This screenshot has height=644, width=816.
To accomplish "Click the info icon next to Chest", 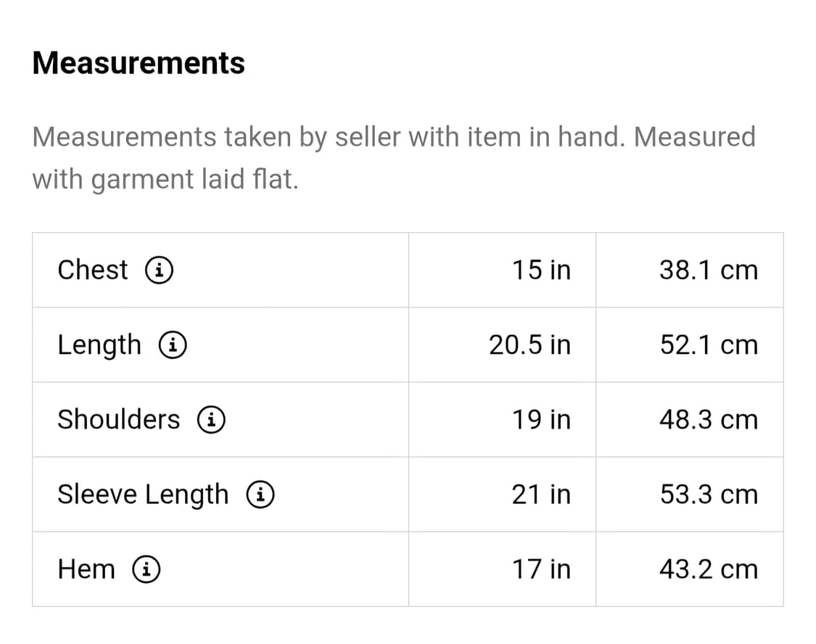I will (x=159, y=271).
